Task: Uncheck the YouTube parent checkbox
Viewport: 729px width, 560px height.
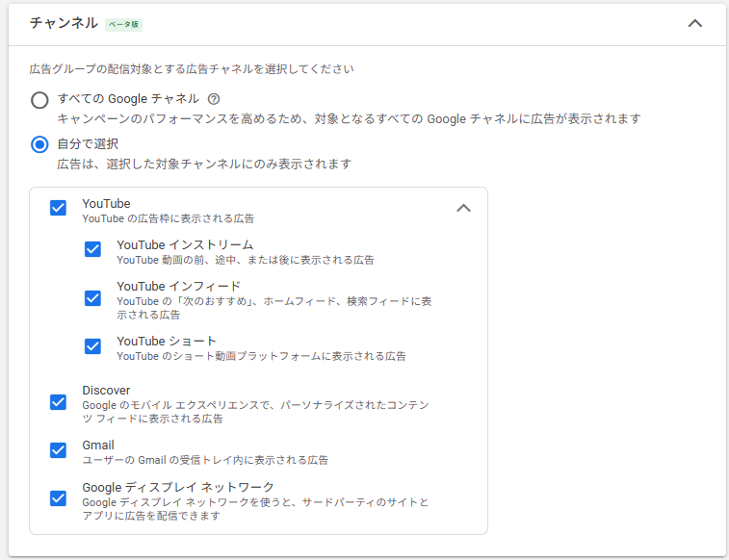Action: click(x=58, y=208)
